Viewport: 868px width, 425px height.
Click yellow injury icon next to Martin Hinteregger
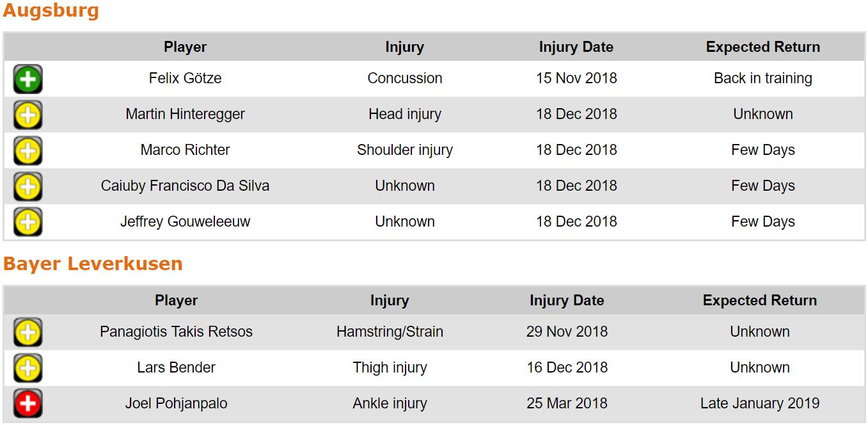tap(28, 115)
